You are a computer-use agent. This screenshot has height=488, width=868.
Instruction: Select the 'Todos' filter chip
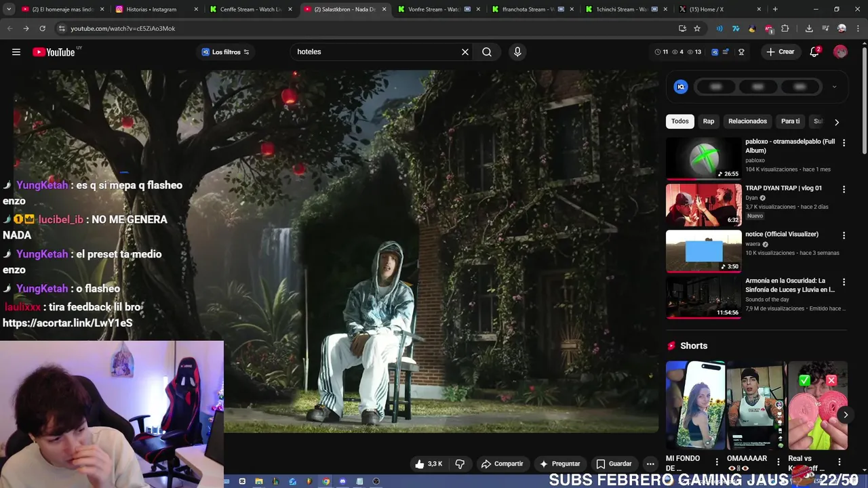coord(679,121)
